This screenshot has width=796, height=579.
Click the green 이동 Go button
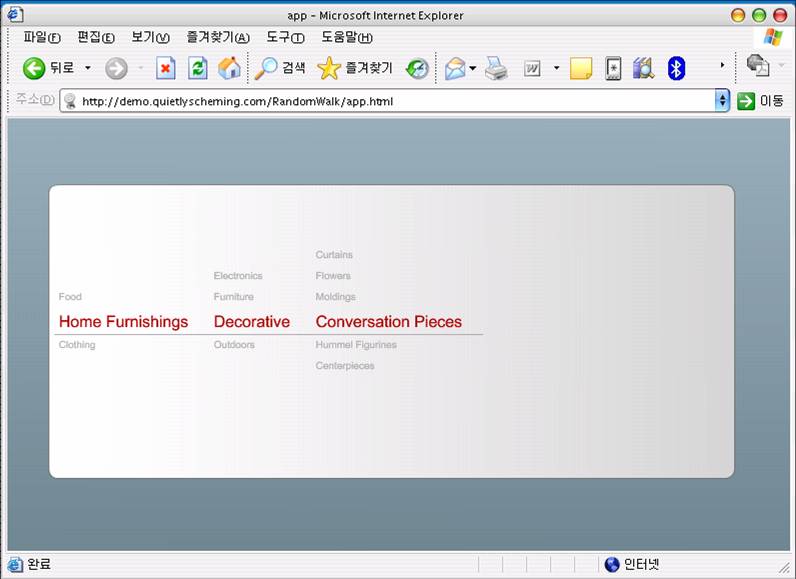(x=760, y=100)
